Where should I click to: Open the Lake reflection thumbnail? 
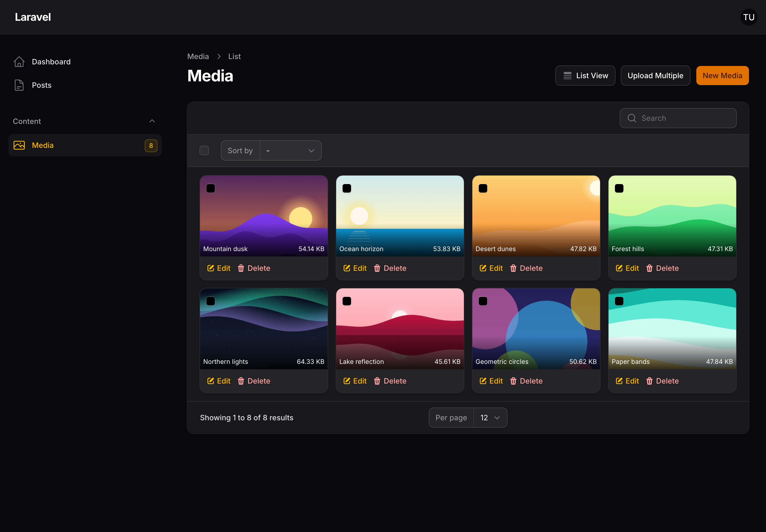pos(400,329)
